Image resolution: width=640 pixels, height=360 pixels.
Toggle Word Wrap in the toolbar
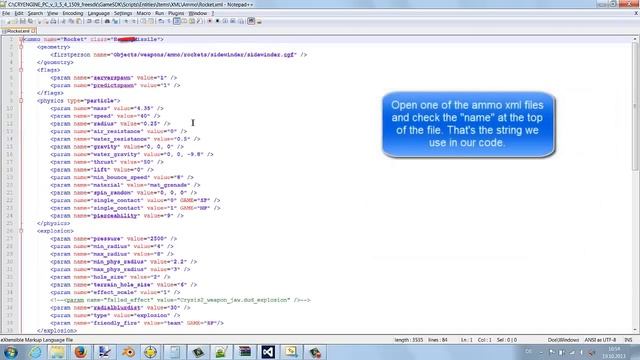coord(160,21)
